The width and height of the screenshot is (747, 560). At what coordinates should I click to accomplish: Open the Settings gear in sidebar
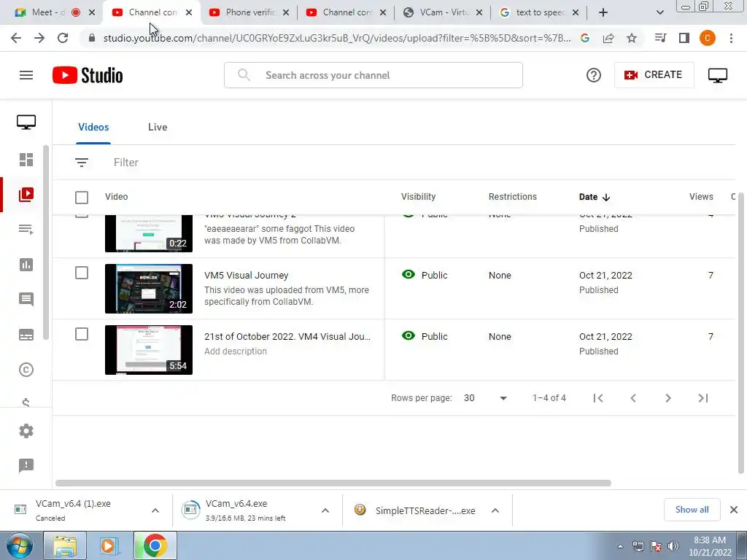pos(26,431)
